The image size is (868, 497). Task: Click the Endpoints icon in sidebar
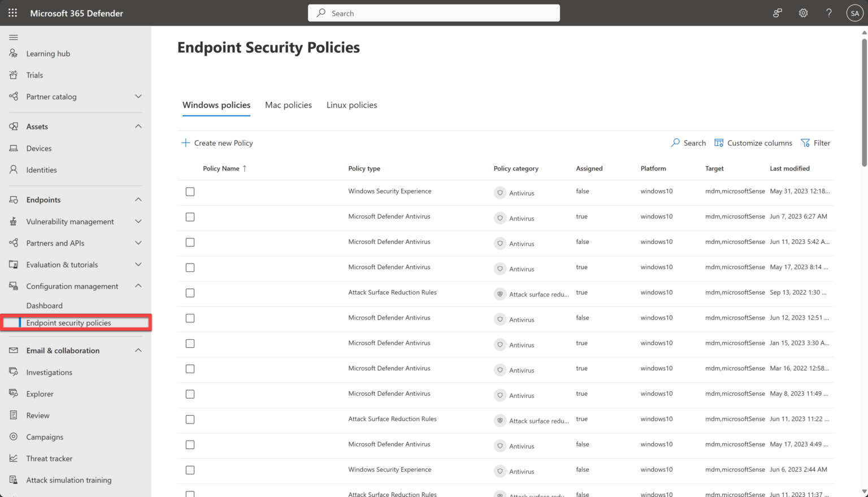point(14,200)
